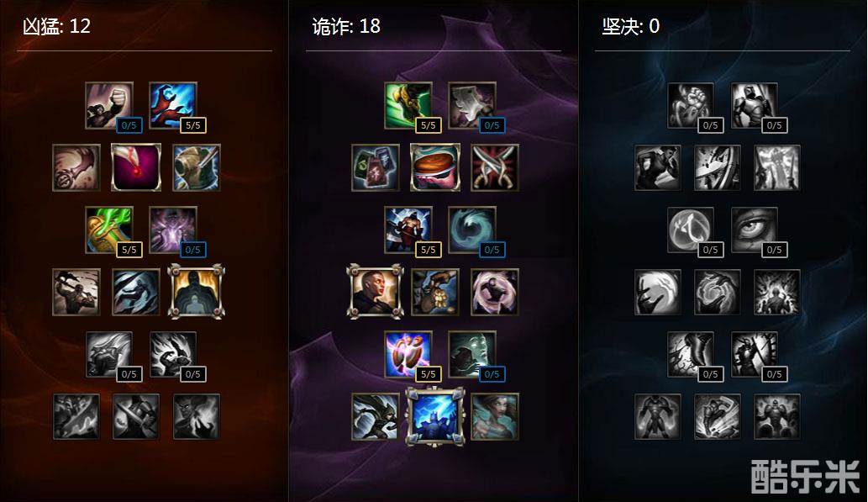Select the green Vampirism mastery in 凶猛

click(x=109, y=230)
